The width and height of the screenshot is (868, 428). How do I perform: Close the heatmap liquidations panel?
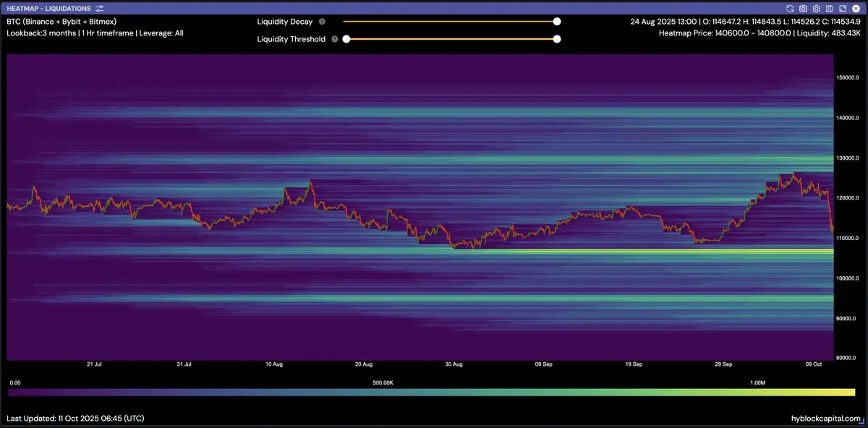pyautogui.click(x=856, y=9)
